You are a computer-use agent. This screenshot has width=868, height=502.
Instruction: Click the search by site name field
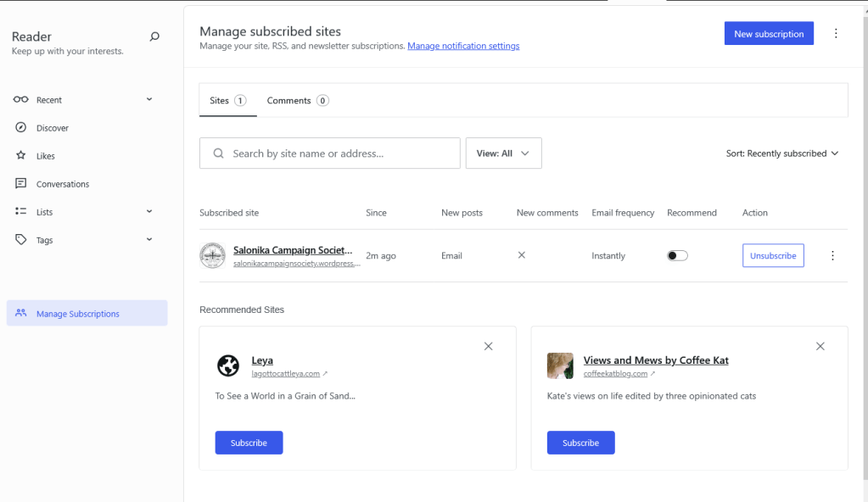tap(339, 153)
